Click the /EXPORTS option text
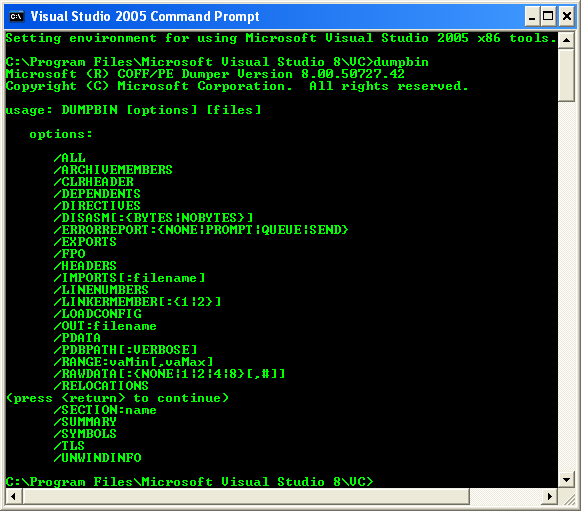The height and width of the screenshot is (511, 581). [85, 242]
